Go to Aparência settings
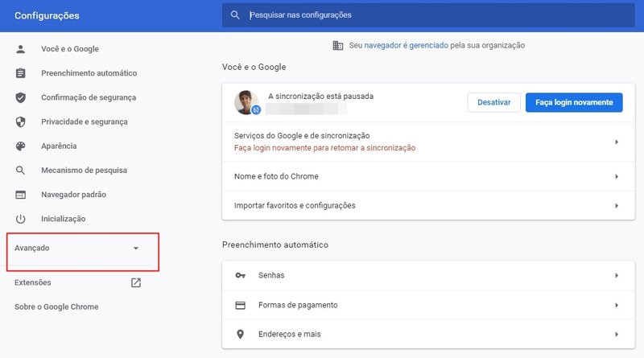The width and height of the screenshot is (644, 358). [59, 146]
